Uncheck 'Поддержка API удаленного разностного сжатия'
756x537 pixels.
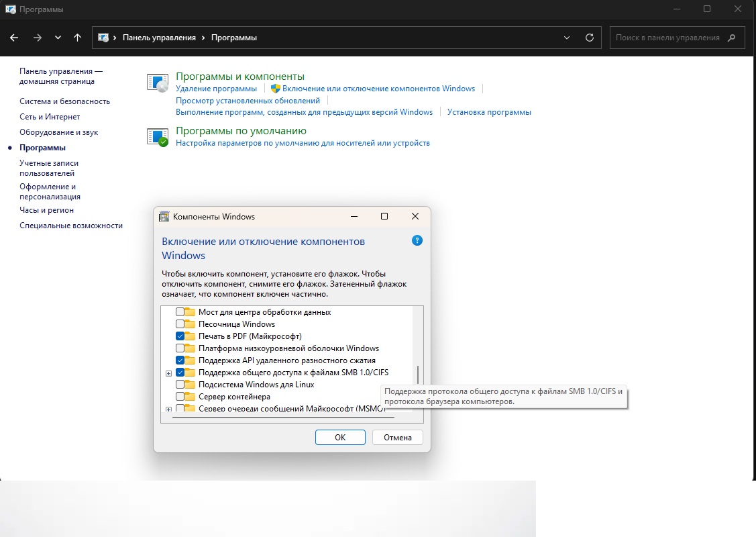click(x=180, y=360)
